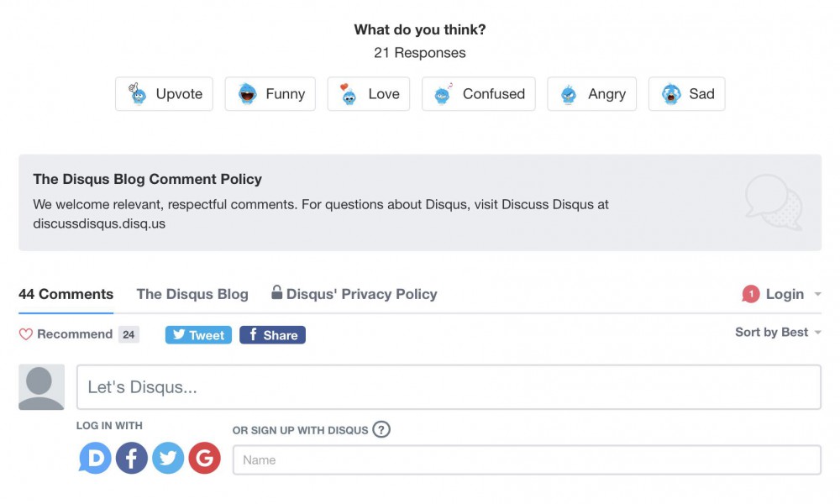Click the laughing Funny bird icon
Viewport: 840px width, 504px height.
[x=247, y=94]
